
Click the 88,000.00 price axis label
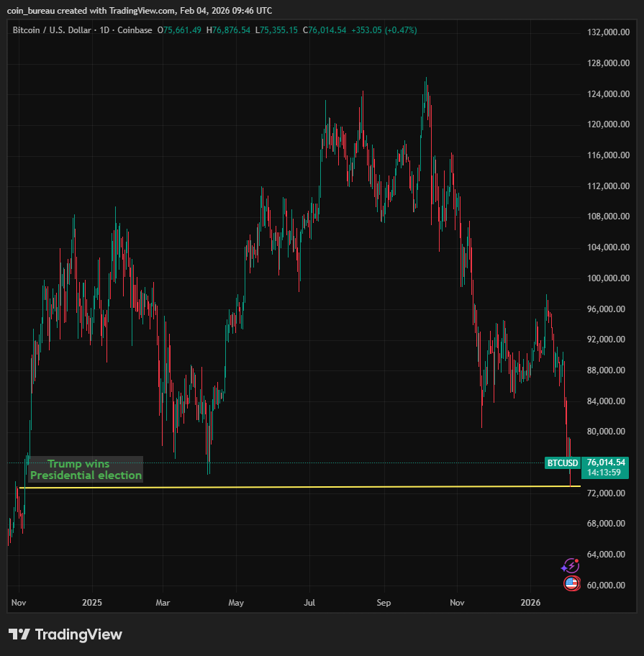pos(606,370)
